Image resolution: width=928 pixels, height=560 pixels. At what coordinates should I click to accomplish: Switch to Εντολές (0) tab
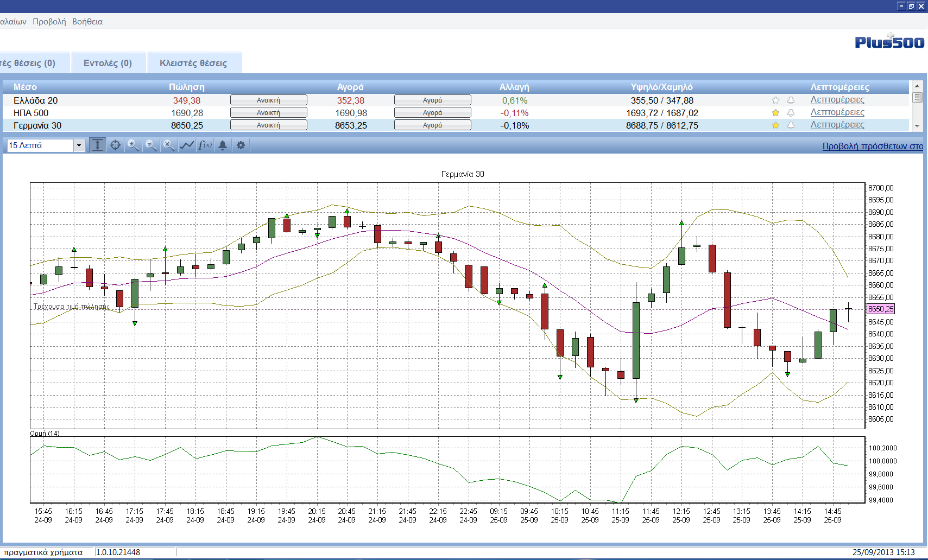coord(108,63)
